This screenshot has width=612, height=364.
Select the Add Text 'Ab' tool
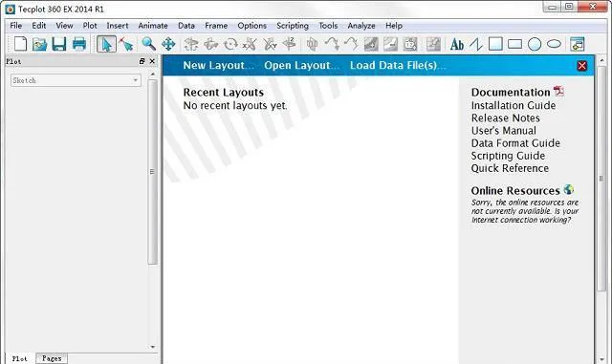[x=457, y=45]
